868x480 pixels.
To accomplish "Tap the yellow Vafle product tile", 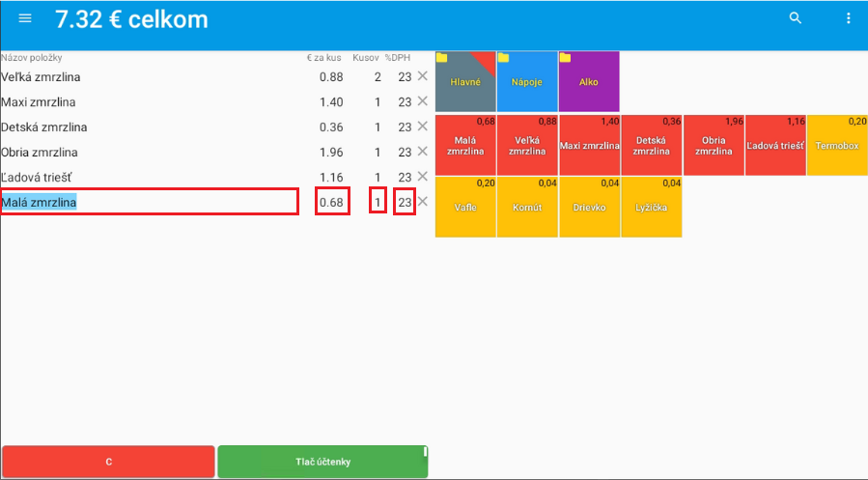I will coord(465,207).
